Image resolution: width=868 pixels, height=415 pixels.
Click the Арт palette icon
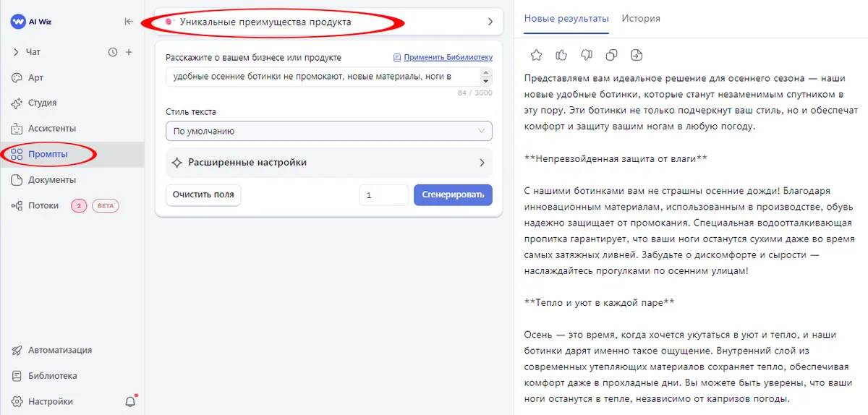point(17,77)
